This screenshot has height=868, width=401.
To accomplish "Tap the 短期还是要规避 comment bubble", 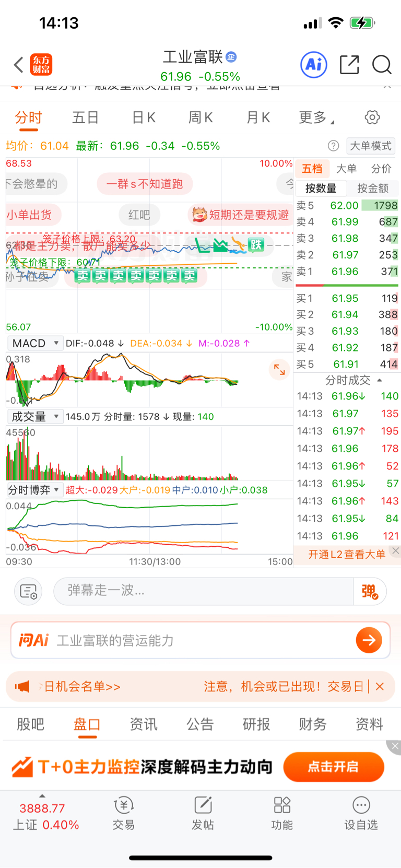I will click(x=241, y=215).
